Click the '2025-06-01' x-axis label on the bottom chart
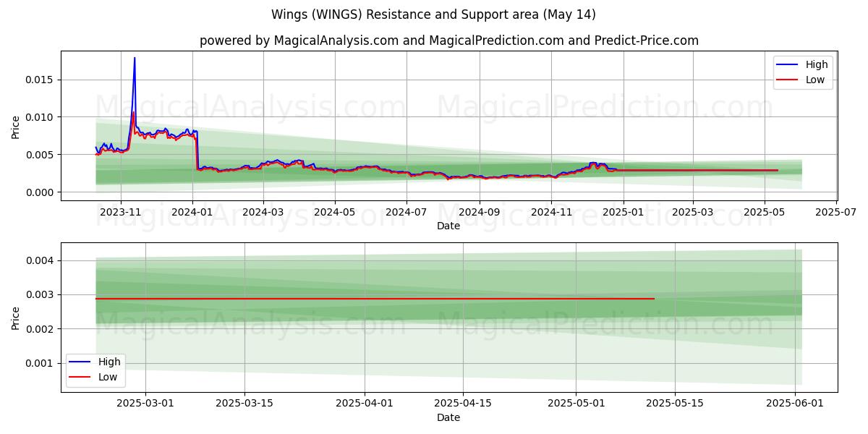 tap(796, 404)
